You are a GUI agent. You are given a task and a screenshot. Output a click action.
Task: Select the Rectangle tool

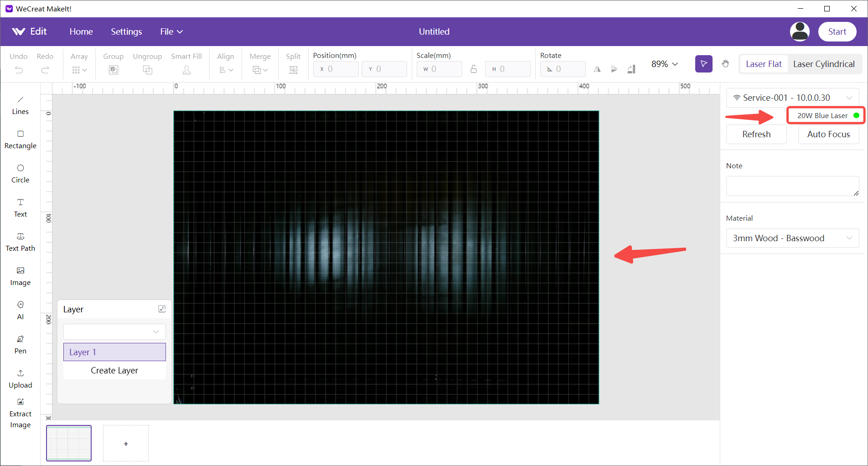click(20, 140)
